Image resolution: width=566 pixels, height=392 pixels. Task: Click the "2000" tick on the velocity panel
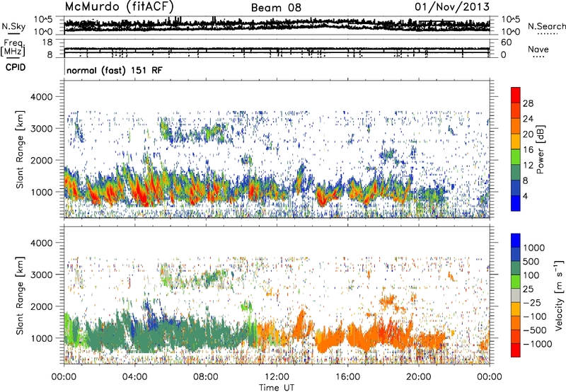click(x=42, y=306)
